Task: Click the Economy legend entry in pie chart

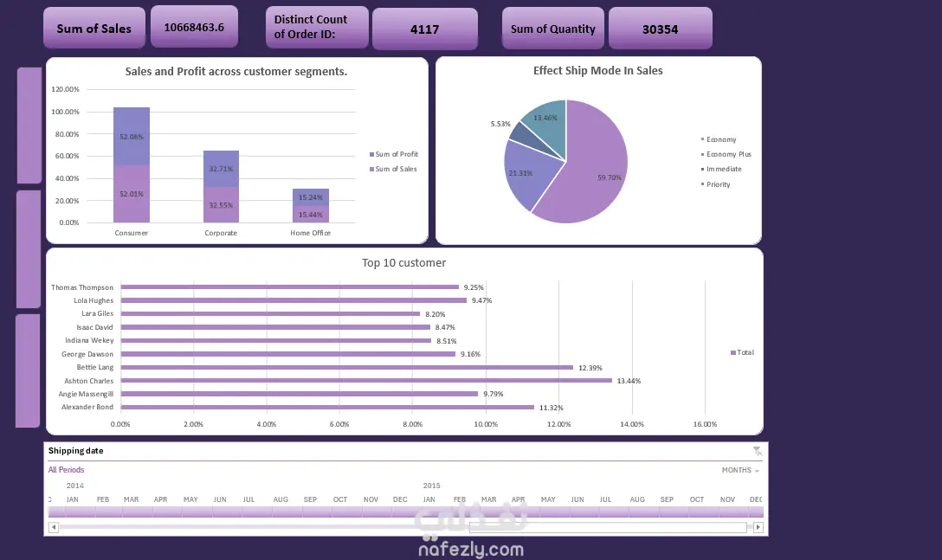Action: [x=719, y=139]
